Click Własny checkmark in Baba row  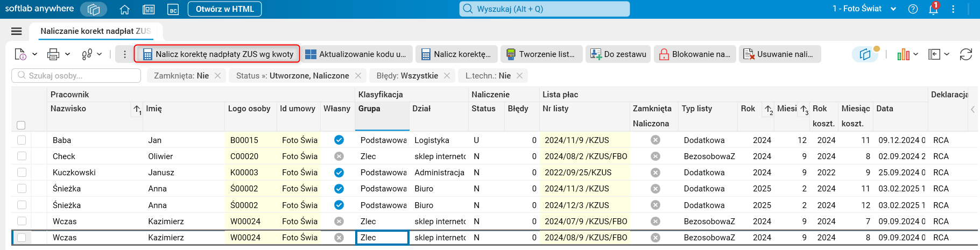(339, 140)
